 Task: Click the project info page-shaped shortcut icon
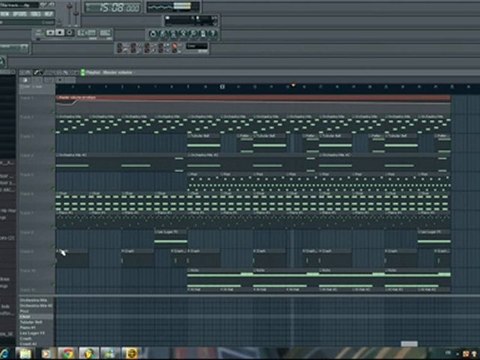coord(203,34)
